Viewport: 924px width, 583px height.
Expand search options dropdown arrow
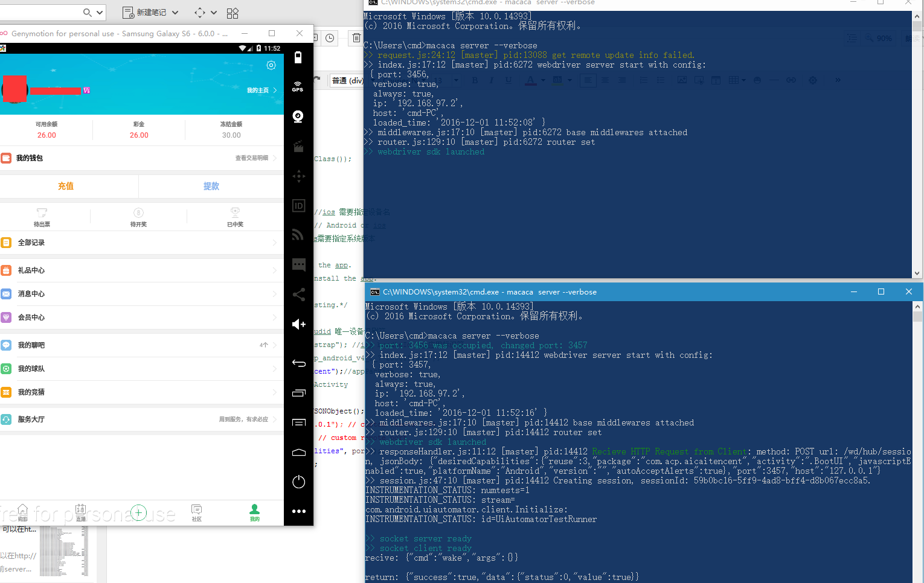[x=100, y=12]
